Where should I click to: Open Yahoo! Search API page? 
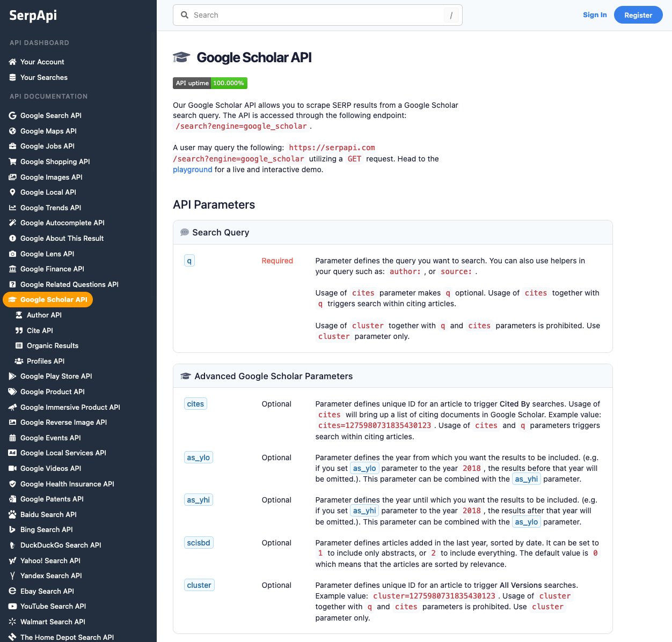(x=50, y=560)
